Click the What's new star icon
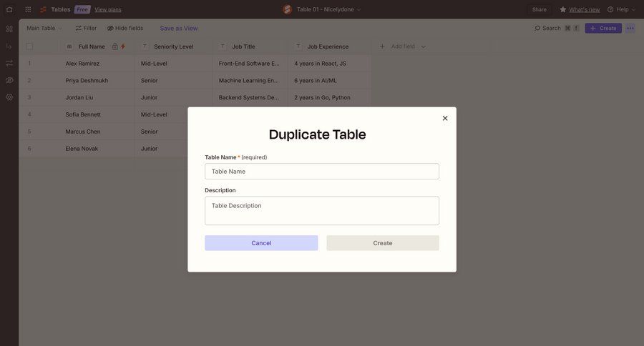The height and width of the screenshot is (346, 644). coord(562,9)
